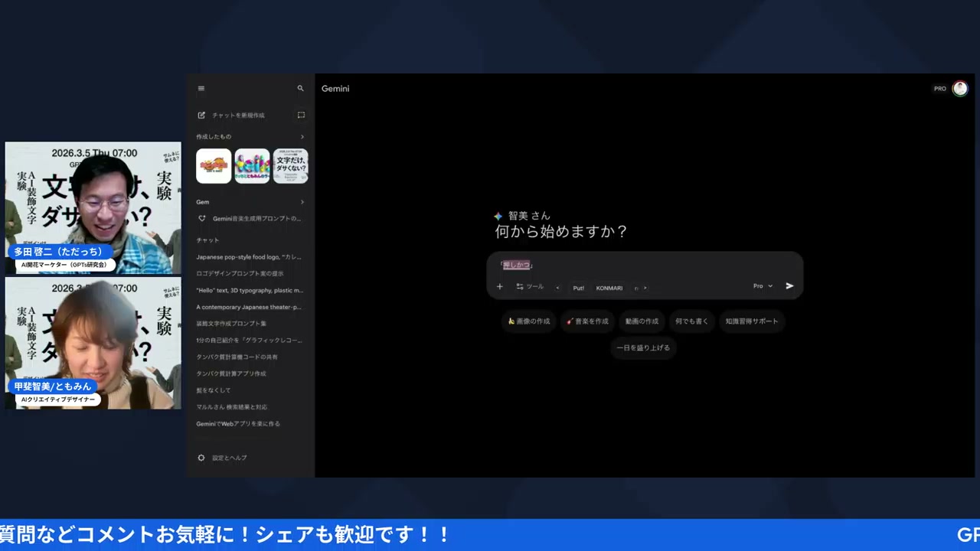
Task: Open the 文字だけ、ダサくない？ thumbnail
Action: (x=290, y=166)
